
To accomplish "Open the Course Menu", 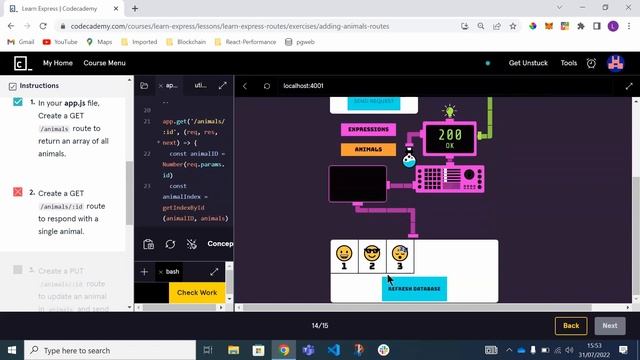I will pos(104,63).
